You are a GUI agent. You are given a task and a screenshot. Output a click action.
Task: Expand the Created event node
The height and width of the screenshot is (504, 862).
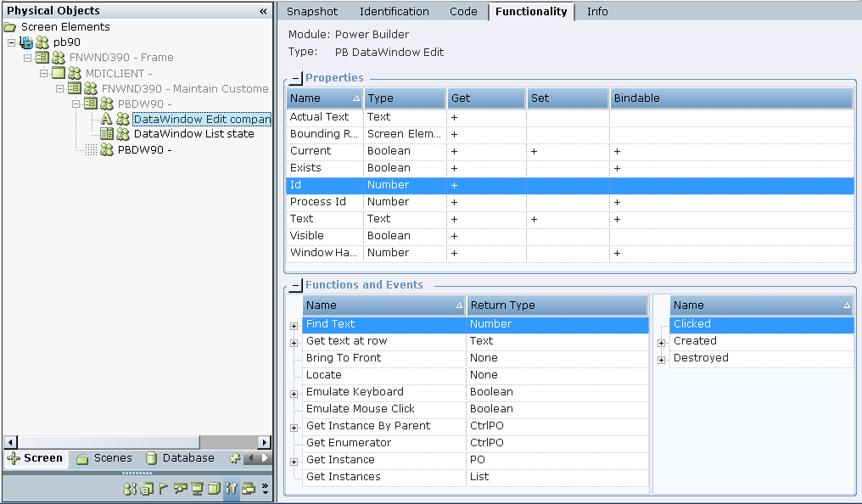click(x=661, y=342)
